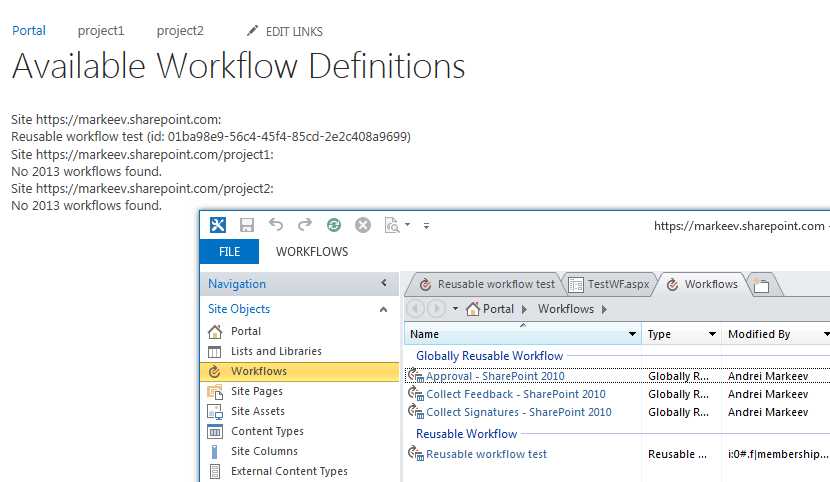Click the Content Types icon
Viewport: 830px width, 482px height.
(x=215, y=432)
